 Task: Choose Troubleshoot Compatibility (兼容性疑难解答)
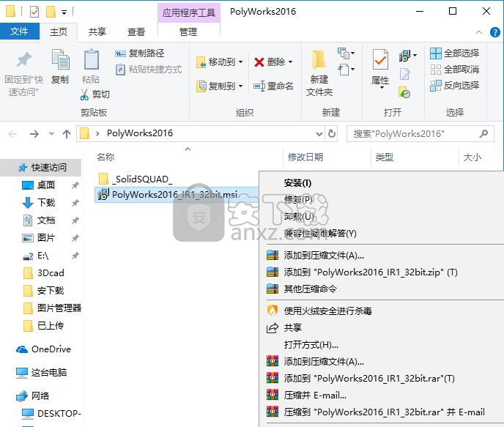click(x=320, y=233)
